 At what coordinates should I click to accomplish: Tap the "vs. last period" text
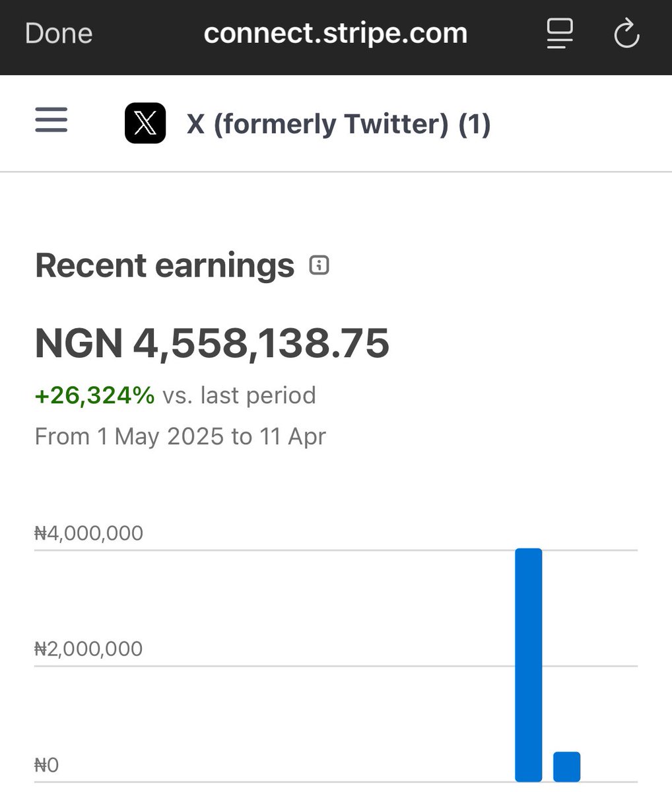239,395
